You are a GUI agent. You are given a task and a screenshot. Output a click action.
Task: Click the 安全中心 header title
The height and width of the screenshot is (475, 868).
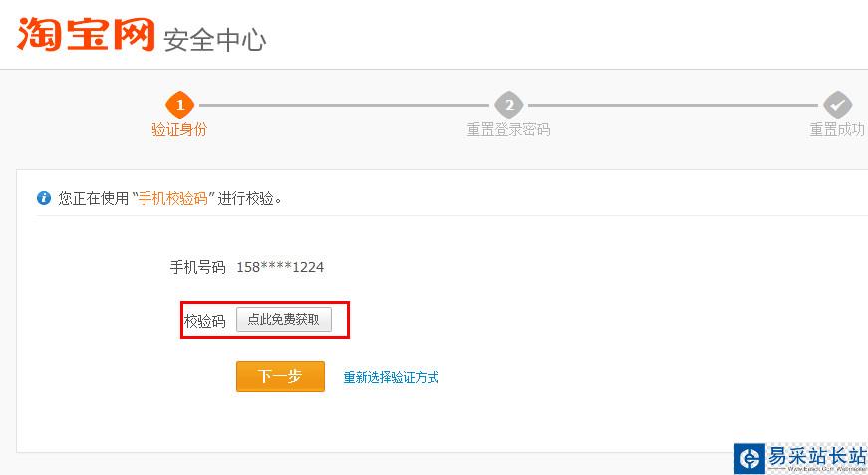pos(215,40)
